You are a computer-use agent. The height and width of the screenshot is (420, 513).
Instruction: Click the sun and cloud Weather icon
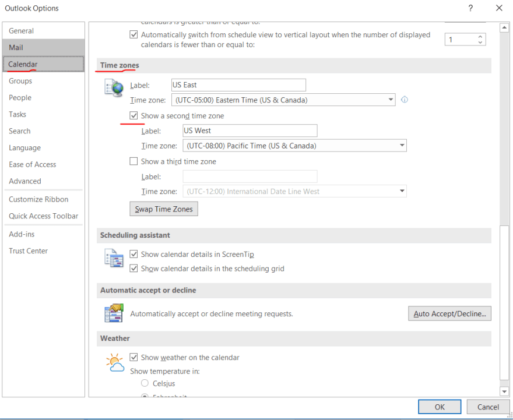pos(115,362)
